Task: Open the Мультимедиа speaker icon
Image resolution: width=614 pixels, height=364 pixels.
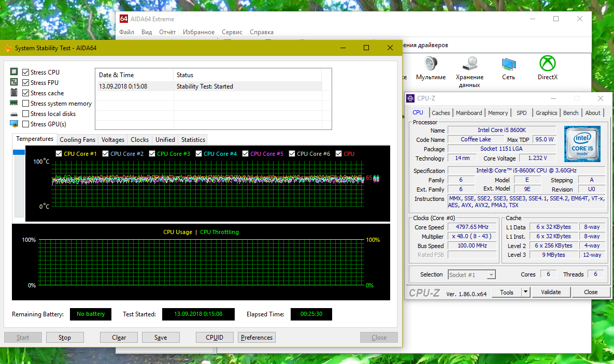Action: point(431,64)
